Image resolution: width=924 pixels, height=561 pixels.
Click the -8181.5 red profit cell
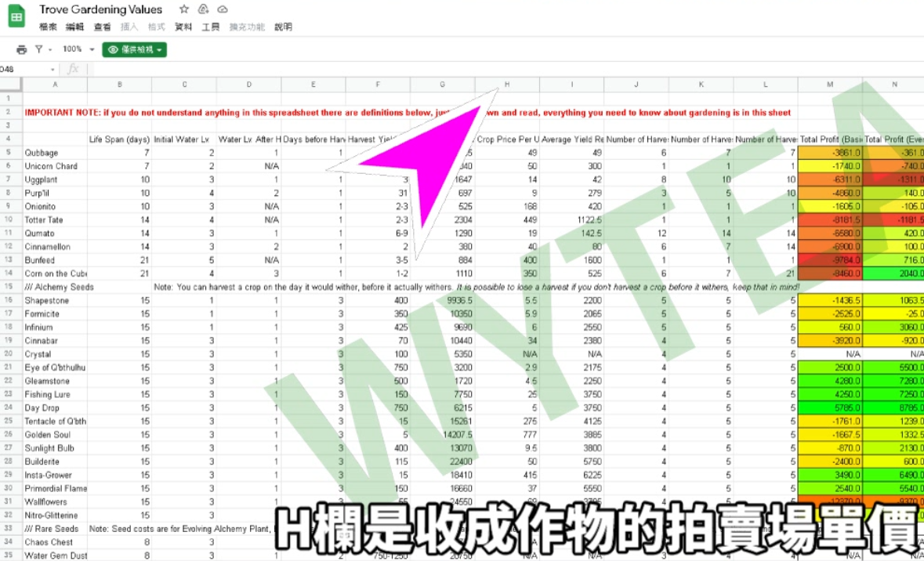tap(830, 220)
